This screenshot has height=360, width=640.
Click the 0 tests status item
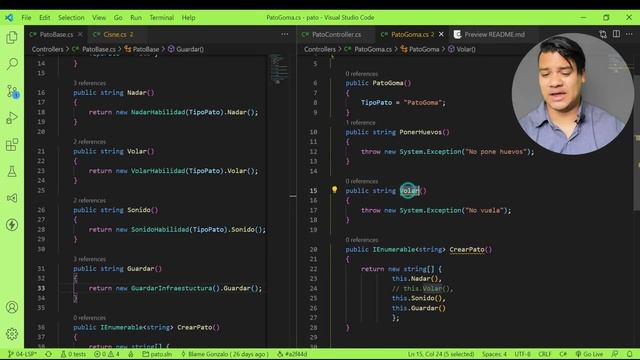(73, 354)
